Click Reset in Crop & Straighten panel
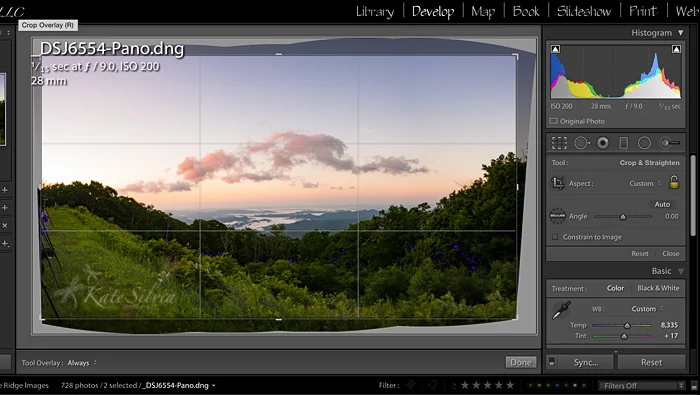Image resolution: width=700 pixels, height=395 pixels. tap(640, 253)
